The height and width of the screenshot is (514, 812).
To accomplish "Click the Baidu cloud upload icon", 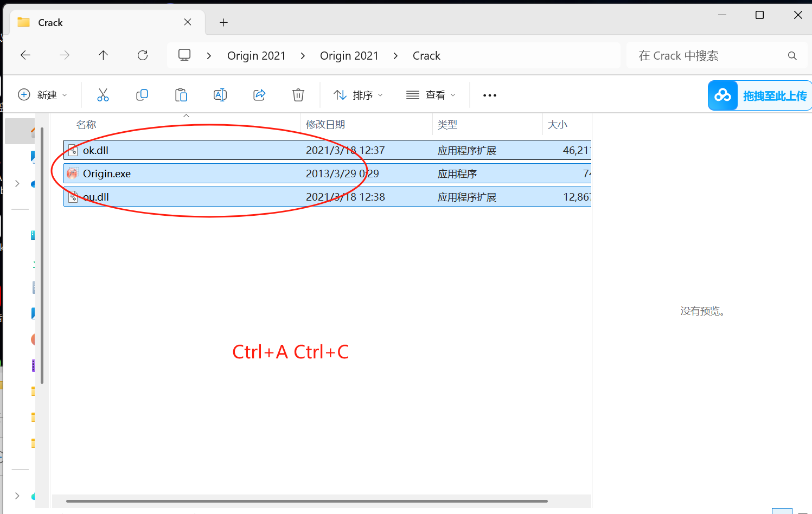I will pyautogui.click(x=723, y=95).
